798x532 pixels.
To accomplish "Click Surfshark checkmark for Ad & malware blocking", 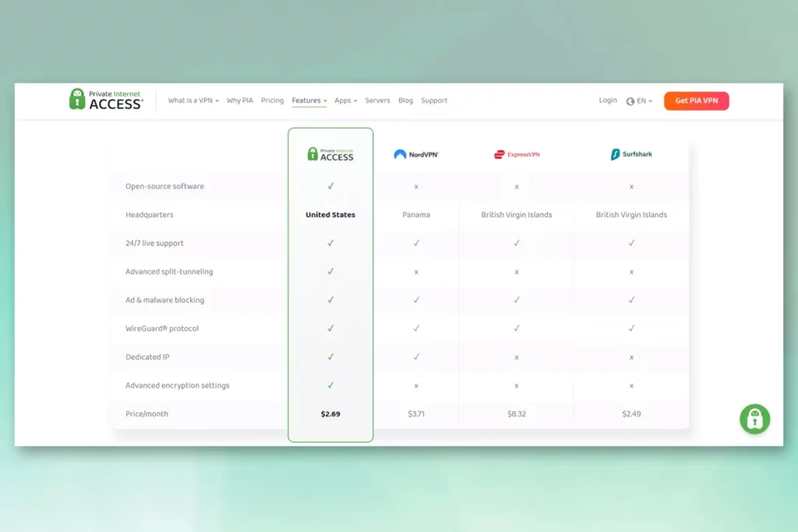I will 631,300.
